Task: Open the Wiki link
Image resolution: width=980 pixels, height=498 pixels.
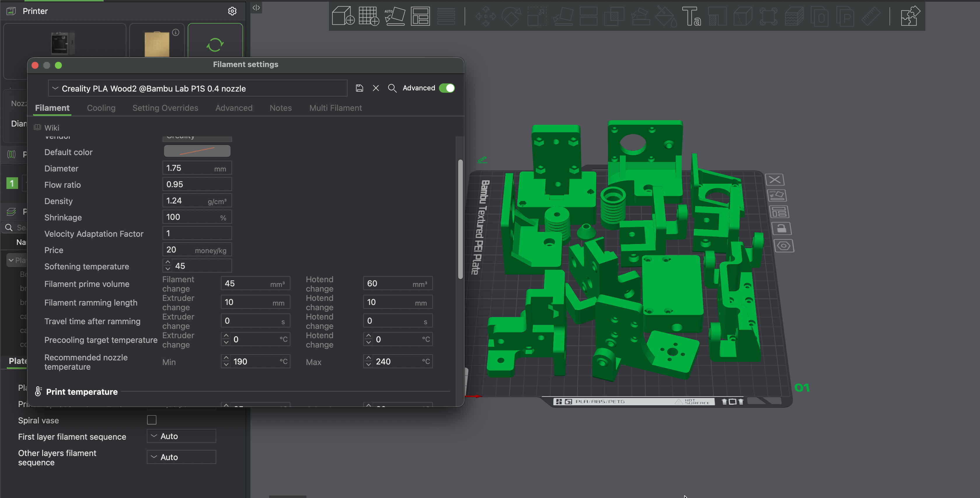Action: pos(51,128)
